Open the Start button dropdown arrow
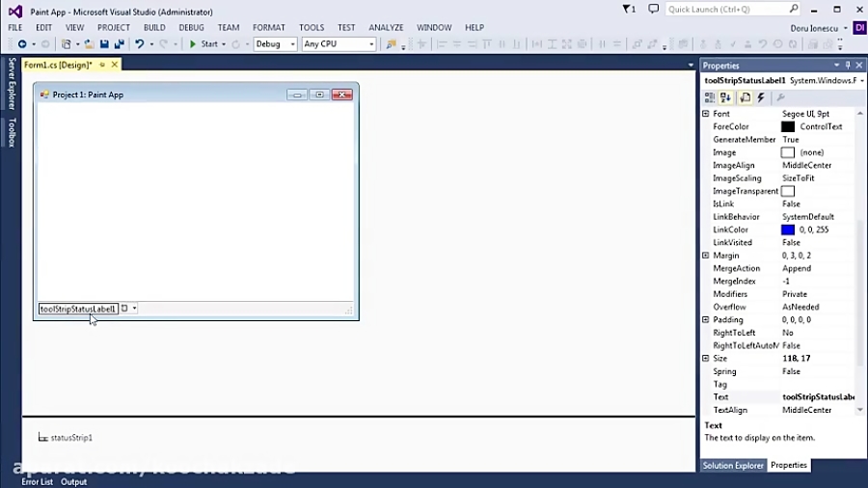Image resolution: width=868 pixels, height=488 pixels. coord(224,44)
